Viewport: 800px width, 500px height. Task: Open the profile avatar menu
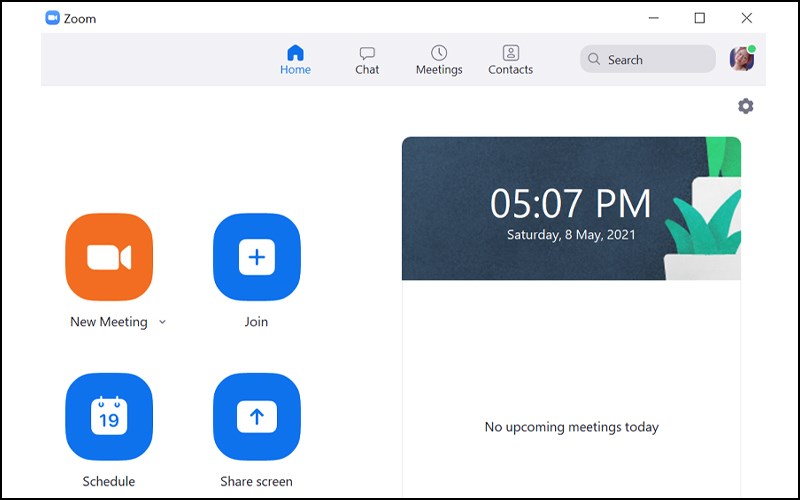(741, 60)
